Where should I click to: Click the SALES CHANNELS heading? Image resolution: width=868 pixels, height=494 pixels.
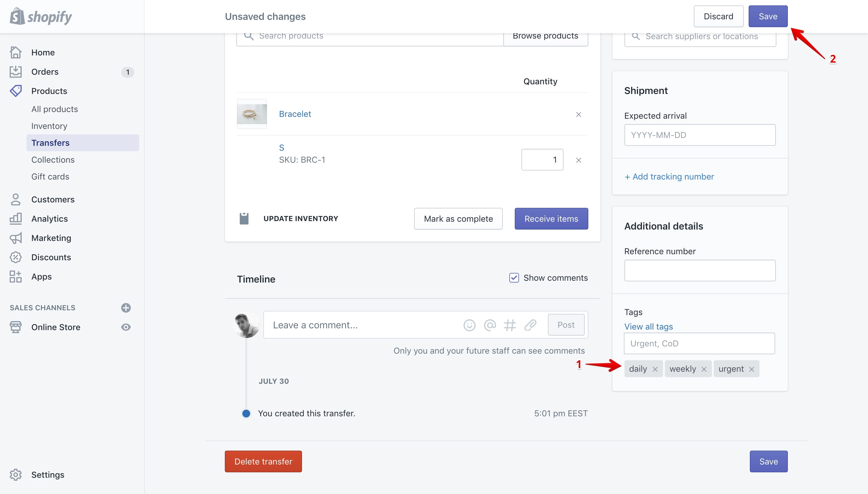[x=42, y=308]
